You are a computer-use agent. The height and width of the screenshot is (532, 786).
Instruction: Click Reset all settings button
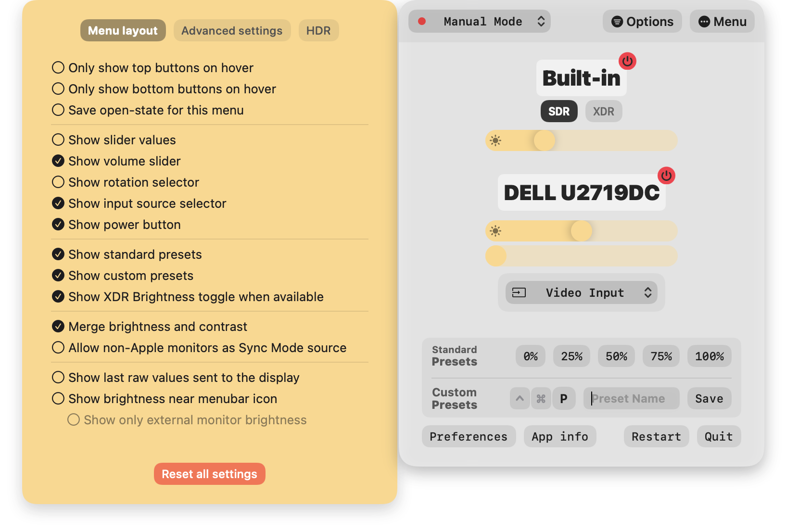click(210, 474)
